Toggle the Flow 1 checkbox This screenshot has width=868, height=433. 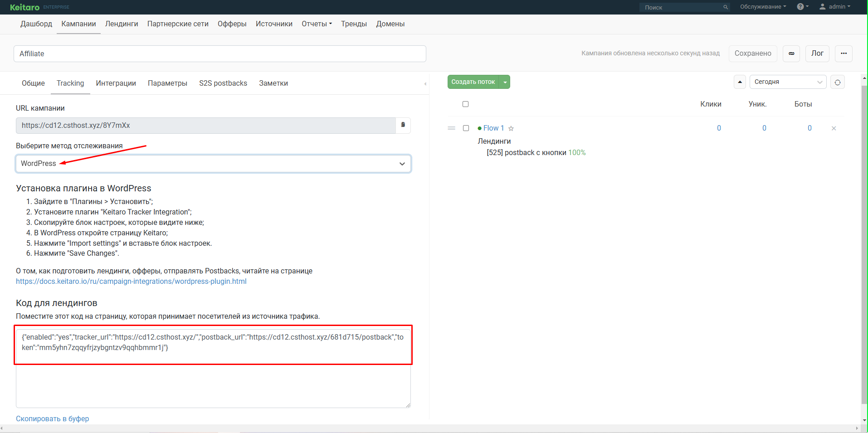466,128
